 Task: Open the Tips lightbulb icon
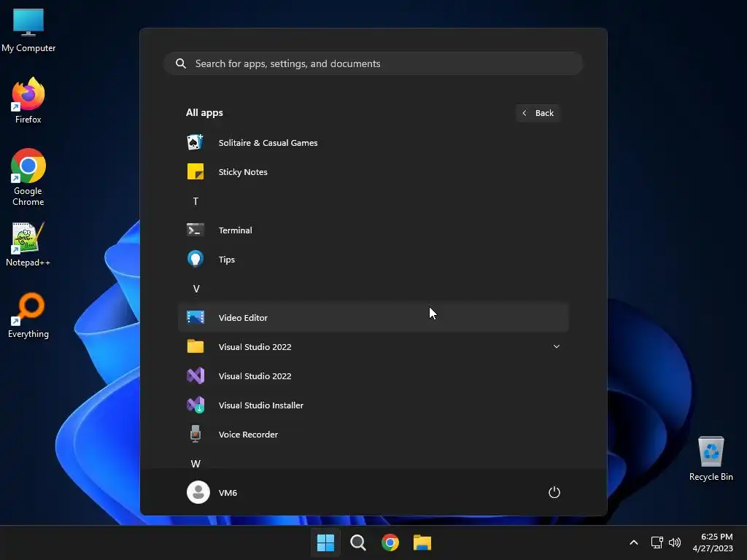(196, 259)
